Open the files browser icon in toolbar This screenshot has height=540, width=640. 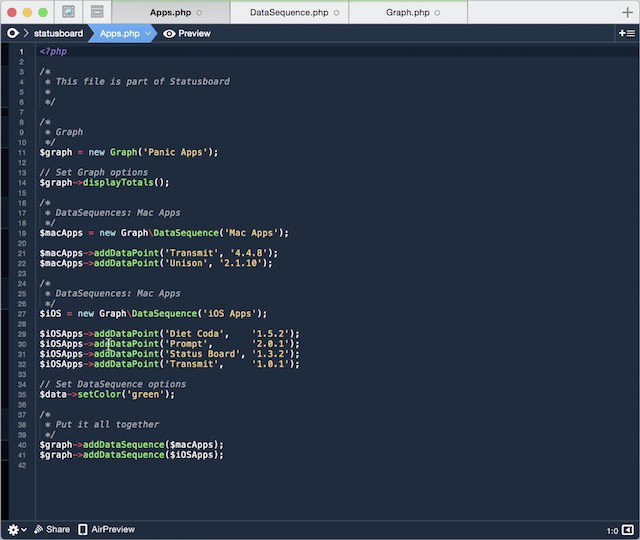click(97, 12)
